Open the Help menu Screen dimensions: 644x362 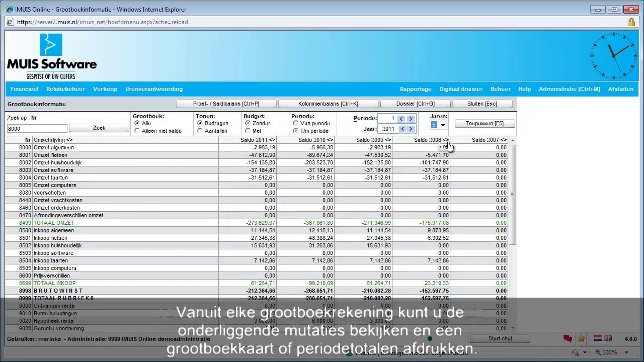point(525,89)
